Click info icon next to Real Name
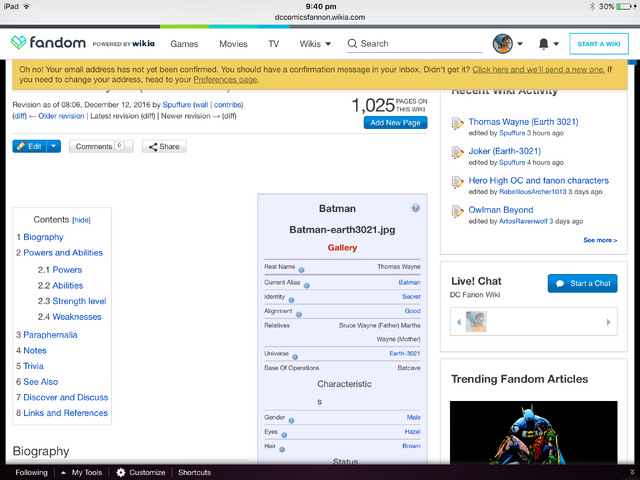Image resolution: width=640 pixels, height=480 pixels. [301, 270]
